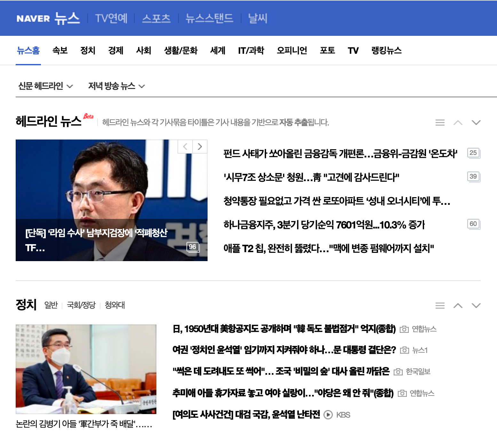The width and height of the screenshot is (497, 448).
Task: Collapse the 정치 section with up chevron
Action: [x=458, y=305]
